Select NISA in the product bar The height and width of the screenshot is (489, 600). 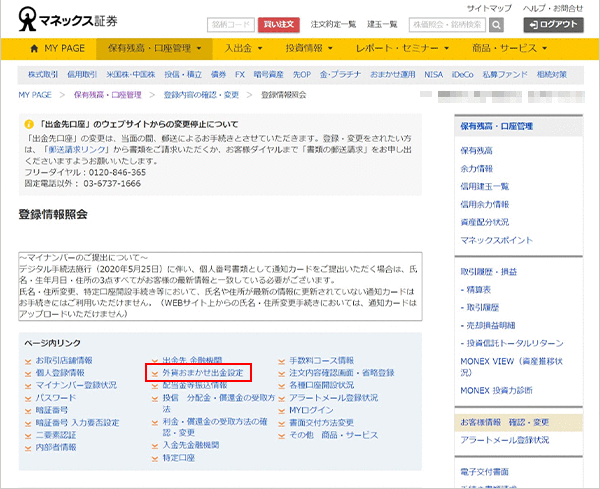[x=433, y=75]
